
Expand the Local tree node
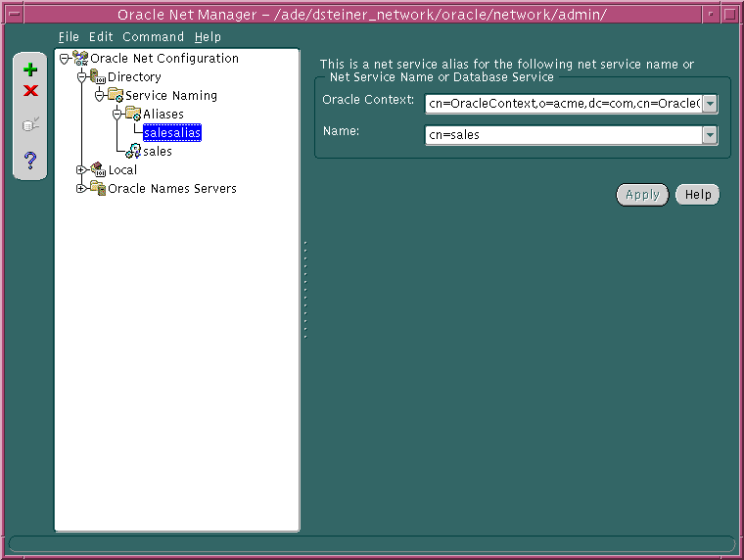[81, 170]
